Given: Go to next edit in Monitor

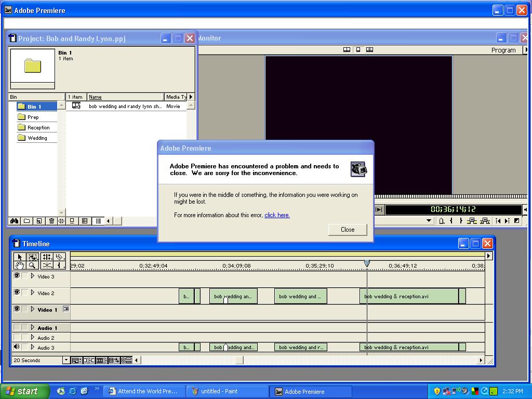Looking at the screenshot, I should (x=507, y=221).
